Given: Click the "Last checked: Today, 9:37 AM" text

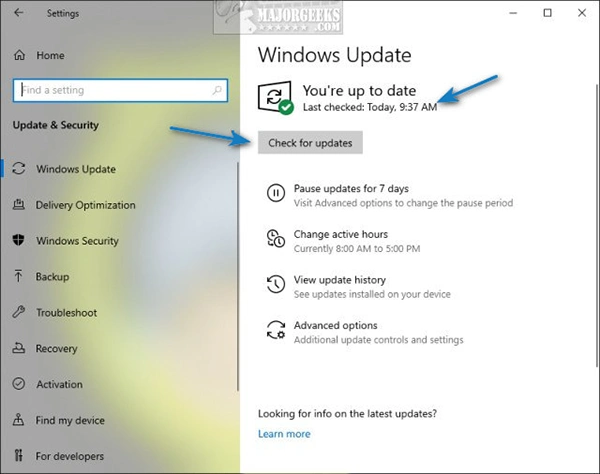Looking at the screenshot, I should [370, 107].
